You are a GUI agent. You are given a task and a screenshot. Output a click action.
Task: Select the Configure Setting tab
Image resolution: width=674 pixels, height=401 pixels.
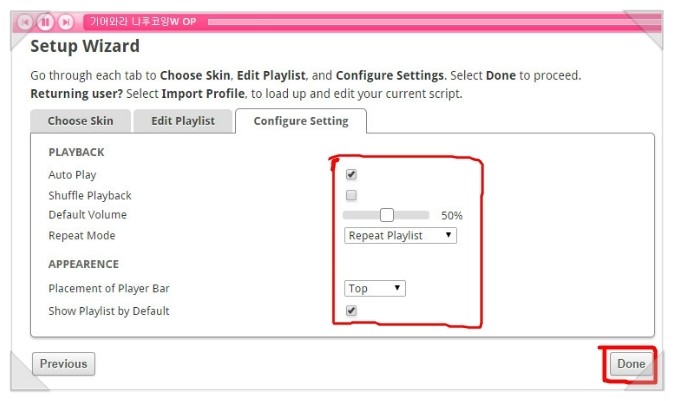(x=301, y=121)
